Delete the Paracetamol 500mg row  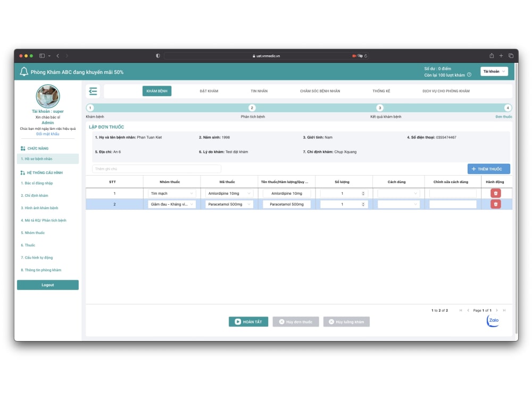495,204
